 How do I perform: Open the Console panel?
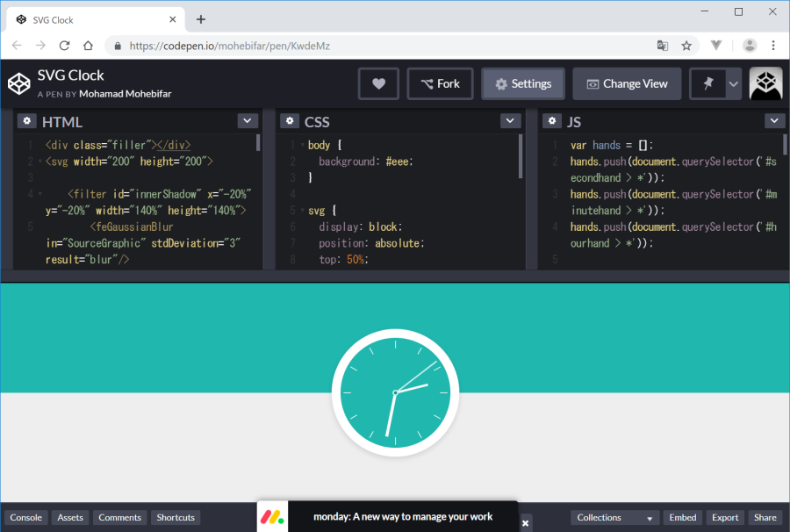[x=25, y=518]
